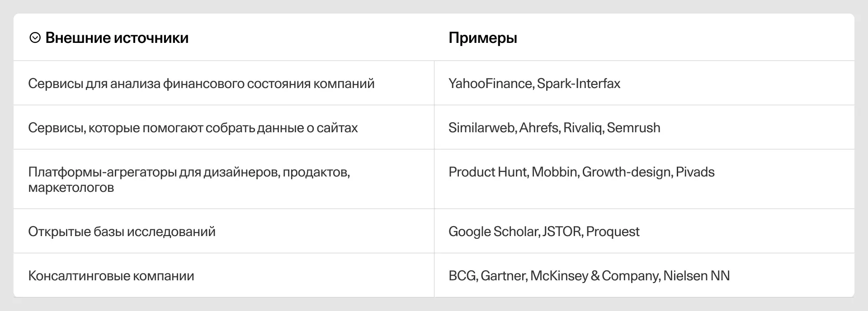Select the Rivaliq entry

point(583,128)
